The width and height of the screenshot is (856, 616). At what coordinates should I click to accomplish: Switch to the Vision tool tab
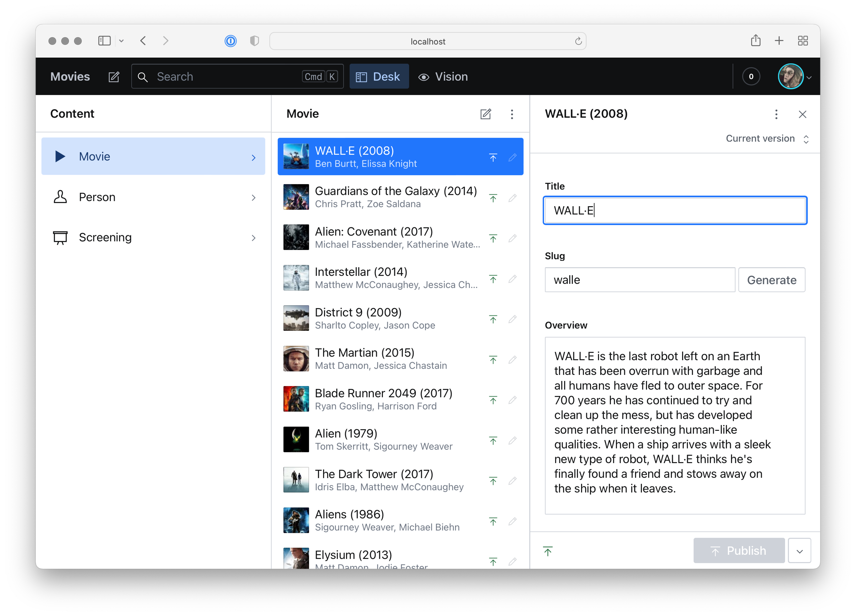(x=443, y=77)
